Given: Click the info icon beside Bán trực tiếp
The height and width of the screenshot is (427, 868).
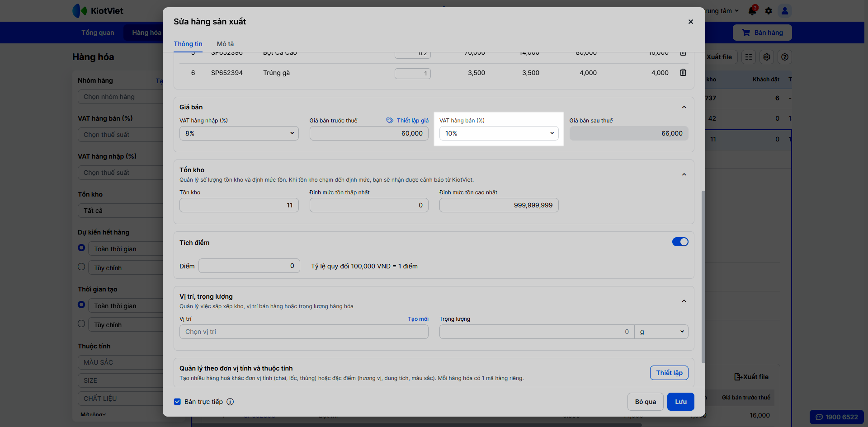Looking at the screenshot, I should (230, 402).
